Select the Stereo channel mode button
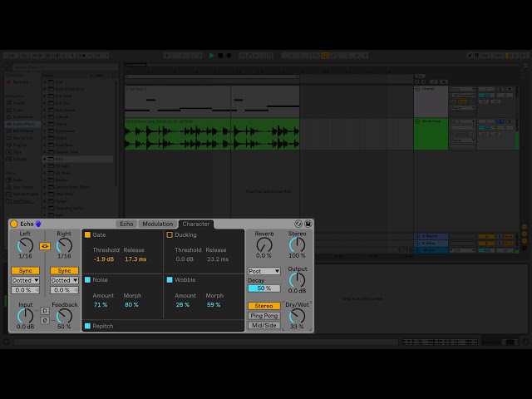Viewport: 532px width, 399px height. [x=264, y=306]
